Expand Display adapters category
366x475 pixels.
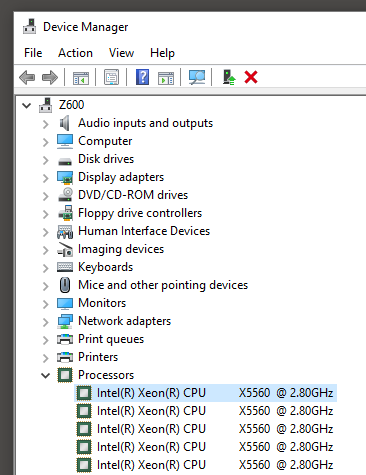46,178
